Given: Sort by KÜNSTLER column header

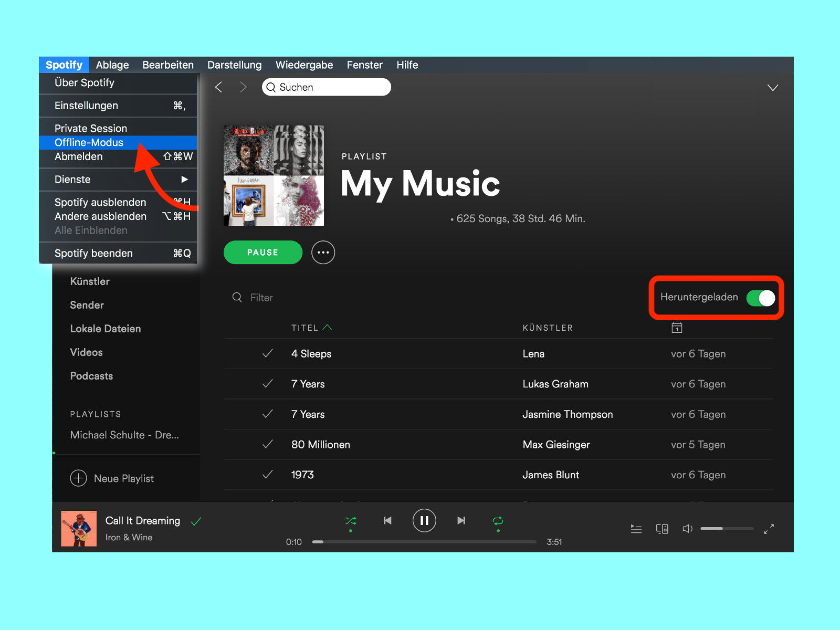Looking at the screenshot, I should [x=548, y=328].
